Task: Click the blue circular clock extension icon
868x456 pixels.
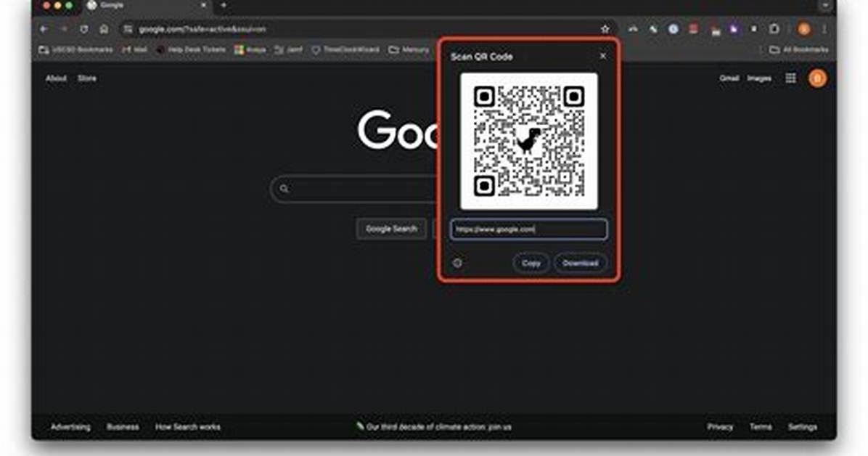Action: 673,29
